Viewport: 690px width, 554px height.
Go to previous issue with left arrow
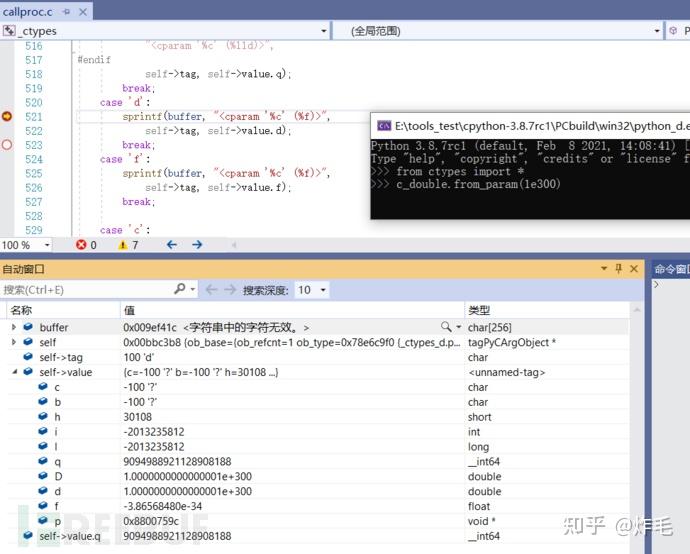172,245
